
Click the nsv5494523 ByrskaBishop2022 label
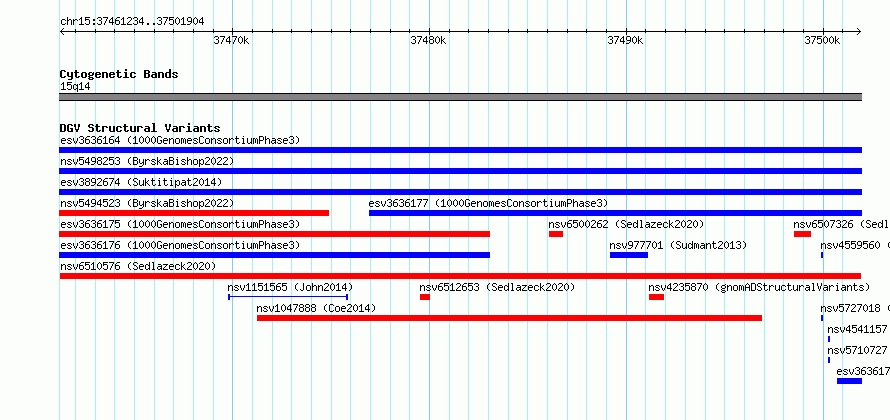click(147, 203)
